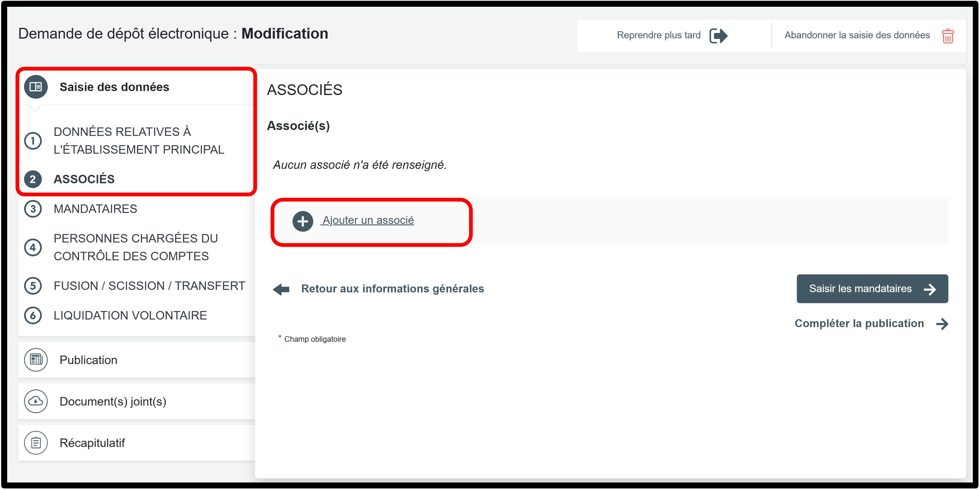The image size is (980, 490).
Task: Click the Document(s) joint(s) cloud icon
Action: point(36,401)
